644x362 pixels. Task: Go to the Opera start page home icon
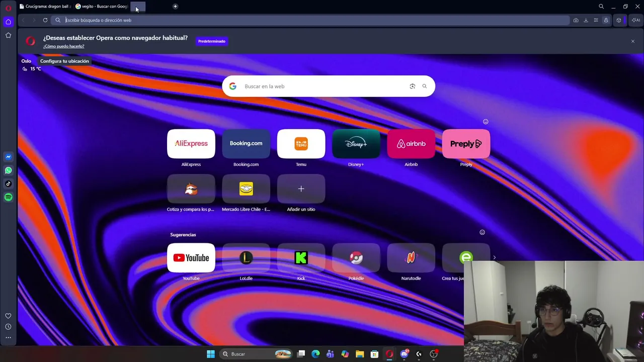[8, 22]
